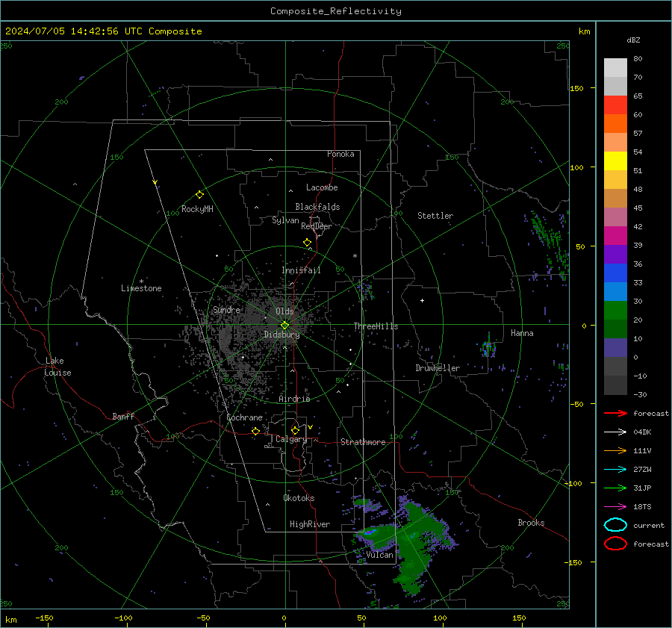The height and width of the screenshot is (628, 672).
Task: Click the magenta 18TS arrow icon
Action: pos(615,507)
